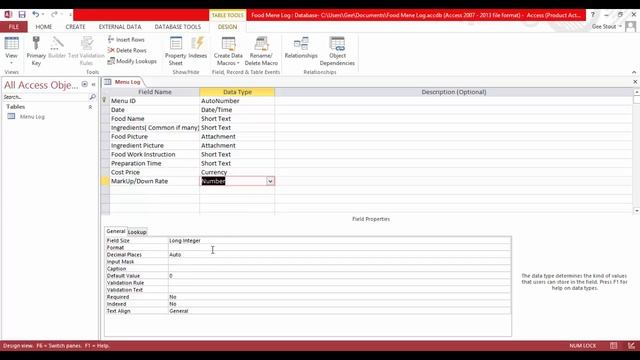The width and height of the screenshot is (640, 360).
Task: Insert Rows into the table design
Action: point(126,40)
